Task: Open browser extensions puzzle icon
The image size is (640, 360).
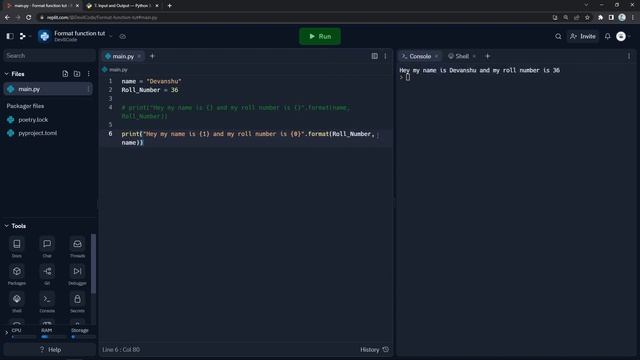Action: (600, 18)
